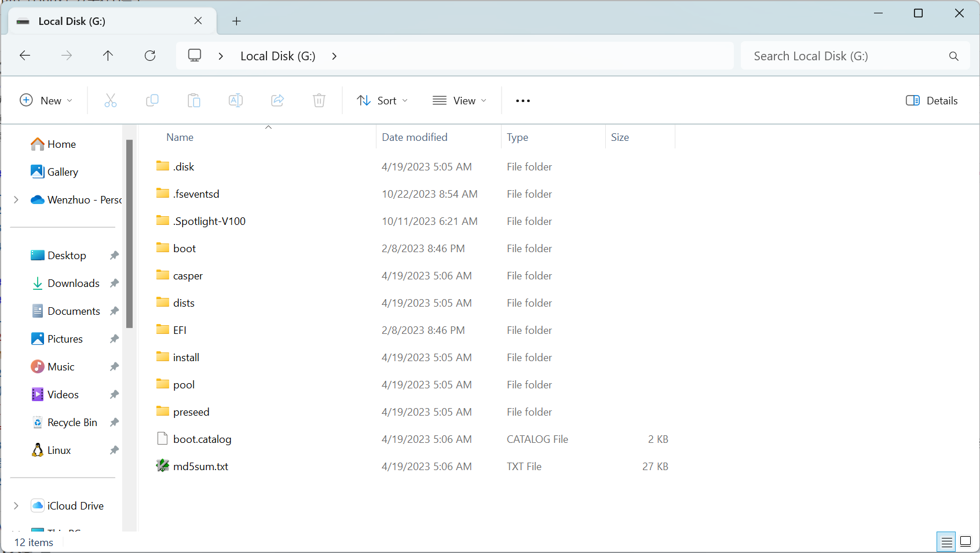Open Gallery in the navigation pane

coord(54,172)
